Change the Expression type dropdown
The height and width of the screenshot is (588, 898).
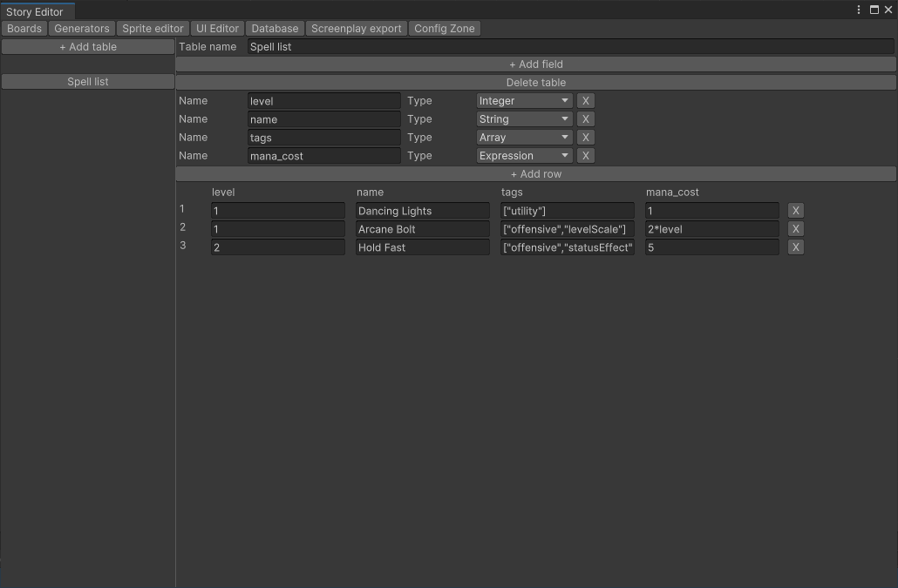(x=524, y=156)
